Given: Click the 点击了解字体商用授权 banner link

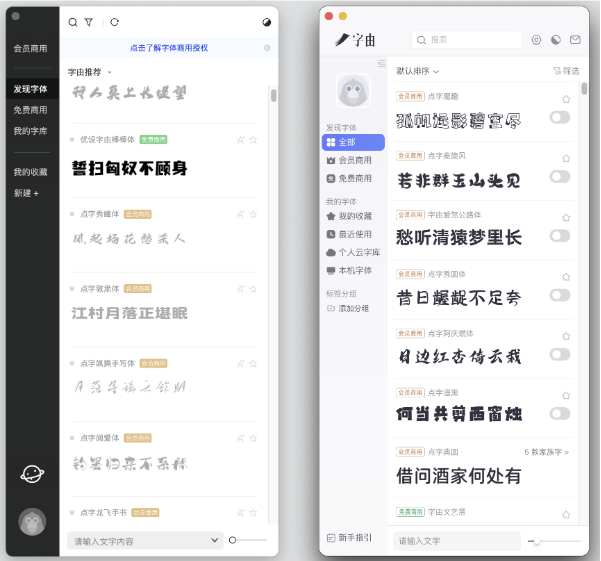Looking at the screenshot, I should click(168, 48).
